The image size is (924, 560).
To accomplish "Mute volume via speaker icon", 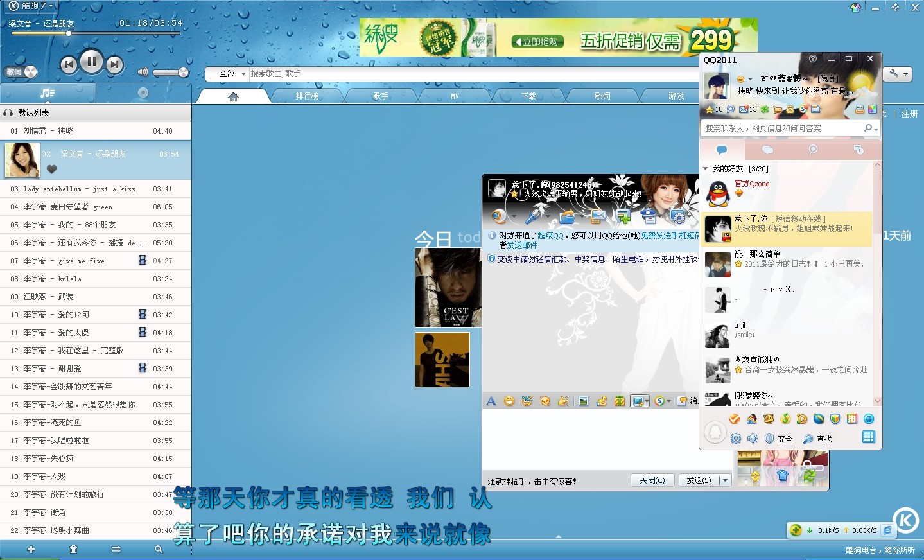I will tap(143, 72).
